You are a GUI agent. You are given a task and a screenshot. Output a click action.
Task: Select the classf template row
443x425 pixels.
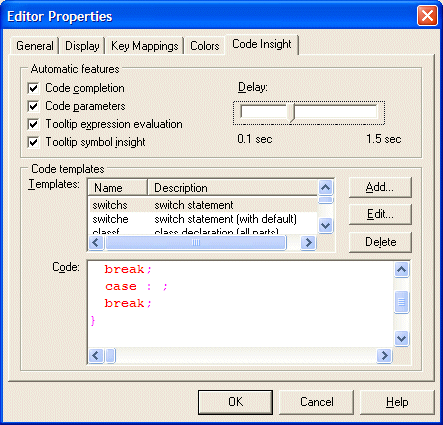[x=203, y=231]
